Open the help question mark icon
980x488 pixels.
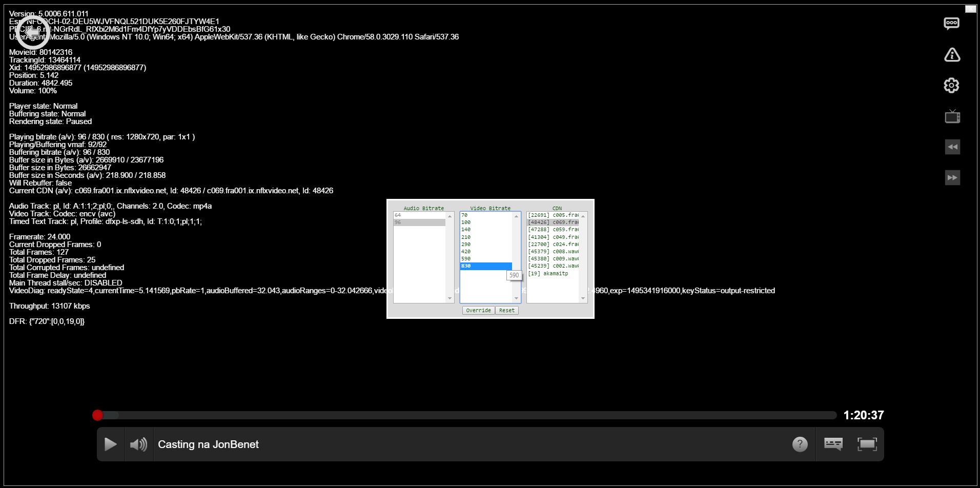point(800,444)
